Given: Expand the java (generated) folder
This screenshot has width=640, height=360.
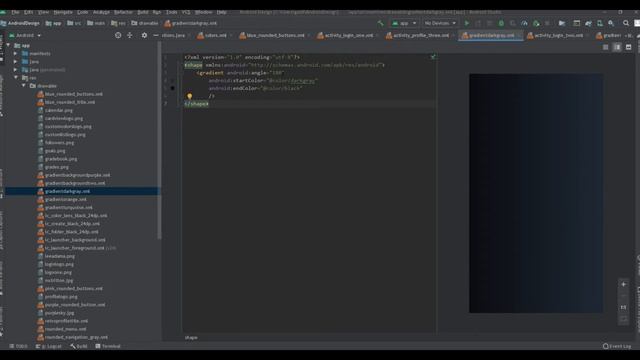Looking at the screenshot, I should pos(16,70).
